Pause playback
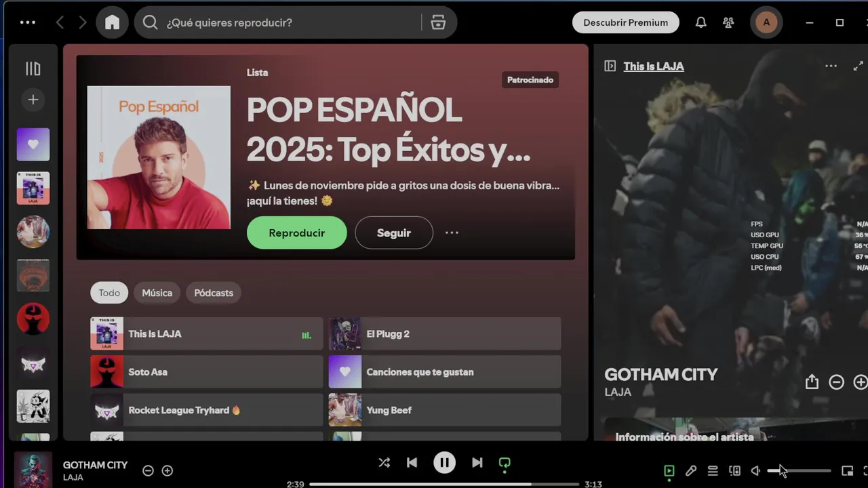868x488 pixels. pyautogui.click(x=444, y=463)
